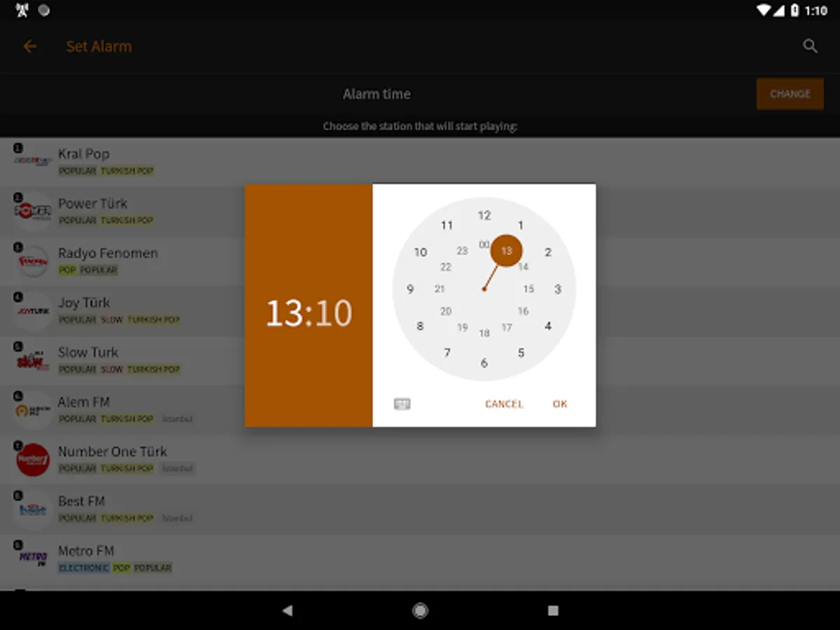This screenshot has height=630, width=840.
Task: Pick hour 14 on inner ring
Action: point(523,267)
